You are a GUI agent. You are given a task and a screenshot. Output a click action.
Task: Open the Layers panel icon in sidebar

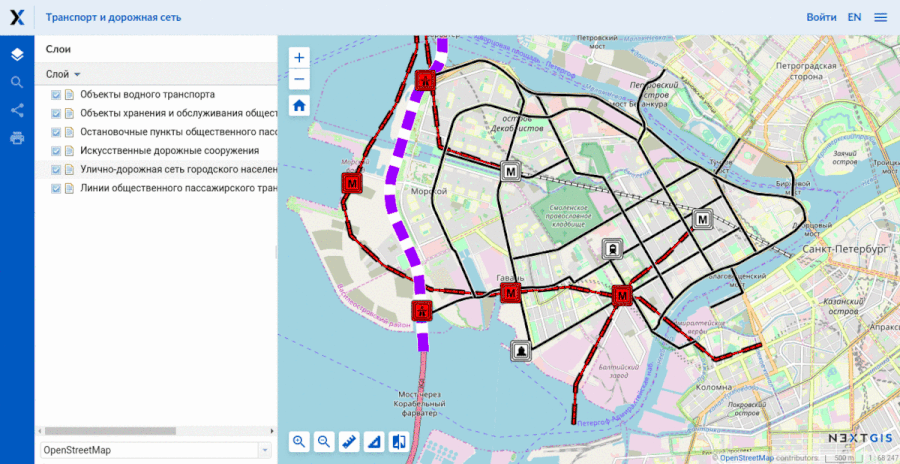pos(17,54)
